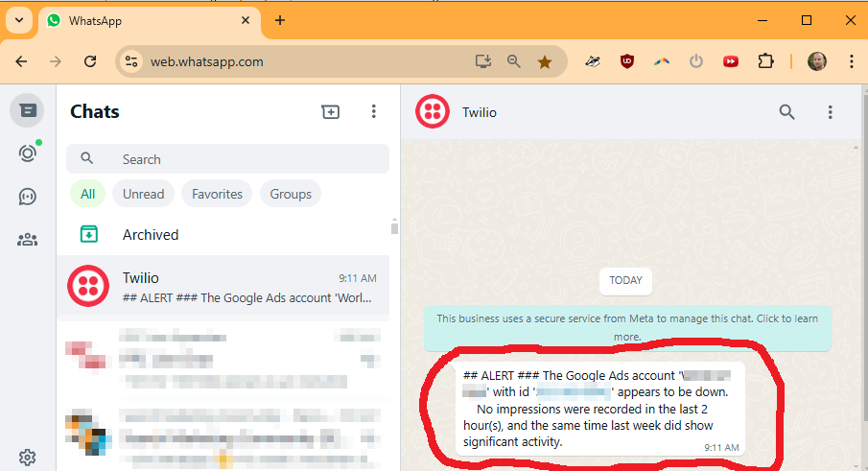Open the uBlock Origin extension icon
The width and height of the screenshot is (868, 471).
[626, 61]
